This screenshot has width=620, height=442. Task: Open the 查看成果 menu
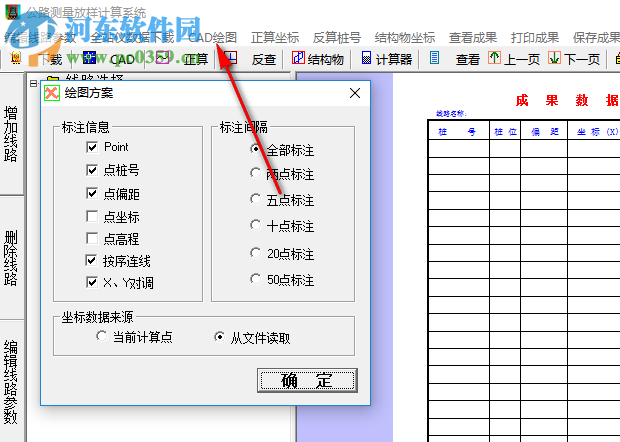point(473,38)
